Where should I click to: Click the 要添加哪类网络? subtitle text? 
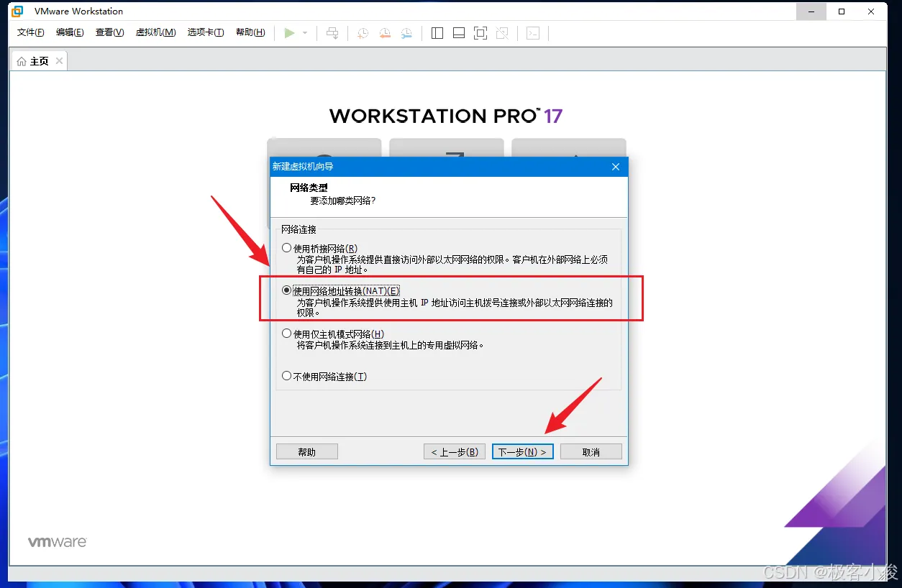click(343, 201)
